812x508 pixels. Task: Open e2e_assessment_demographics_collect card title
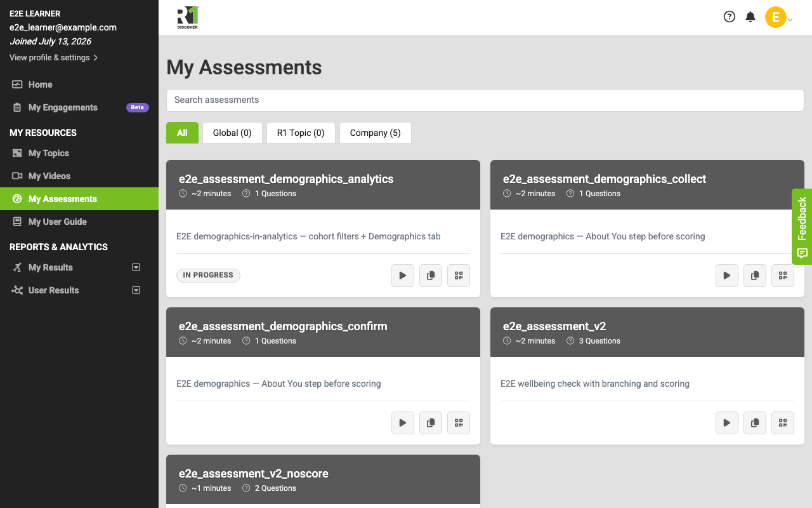tap(605, 179)
